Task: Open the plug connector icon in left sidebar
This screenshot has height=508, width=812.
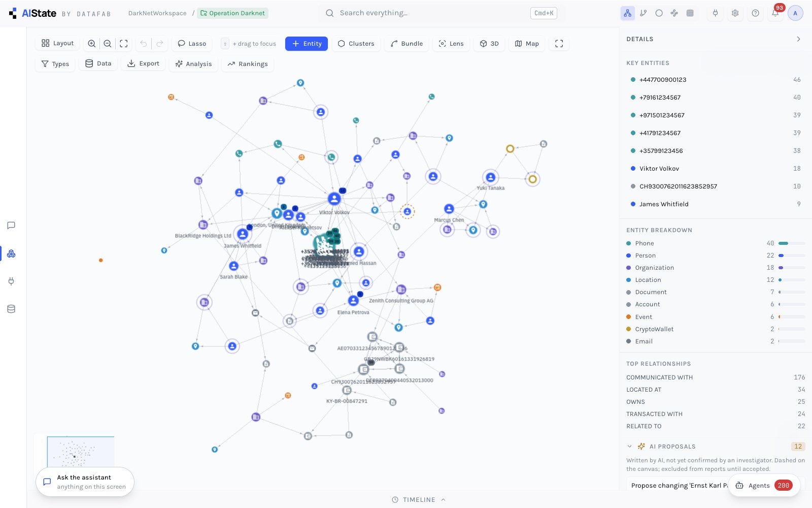Action: pyautogui.click(x=11, y=281)
